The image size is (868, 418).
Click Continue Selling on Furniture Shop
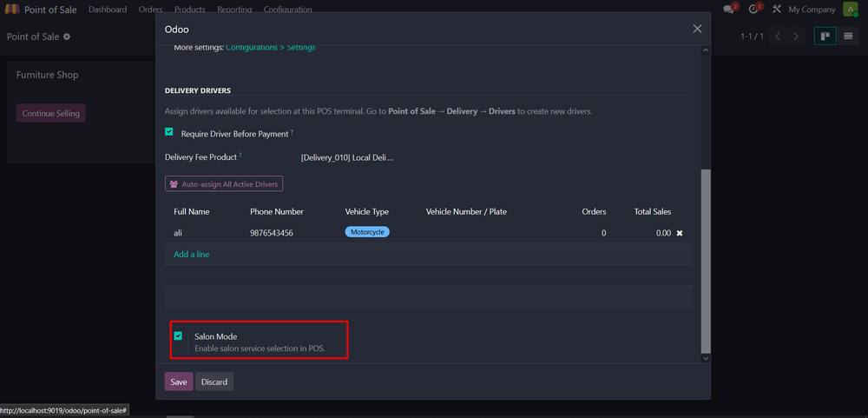click(51, 114)
